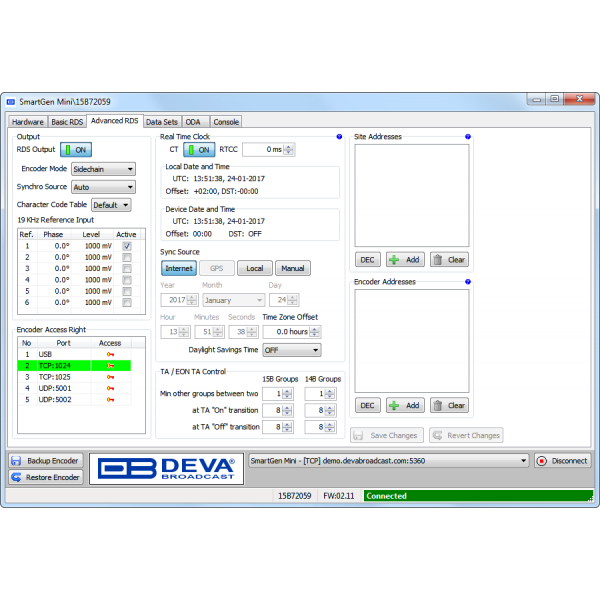
Task: Click the 14B TA Off transition stepper
Action: 329,427
